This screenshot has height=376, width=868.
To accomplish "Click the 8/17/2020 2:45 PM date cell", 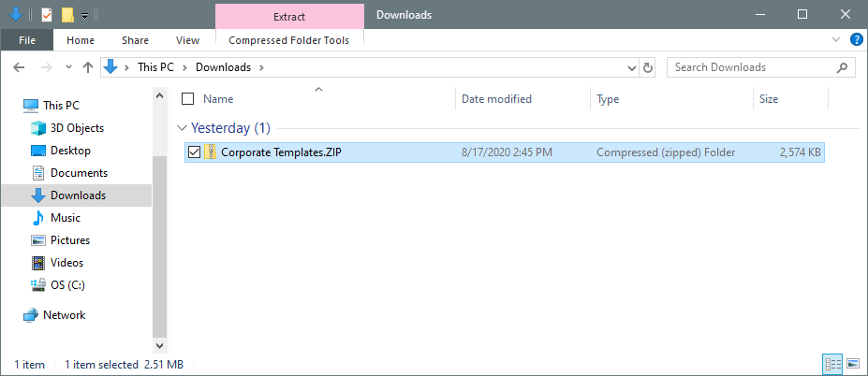I will (508, 152).
